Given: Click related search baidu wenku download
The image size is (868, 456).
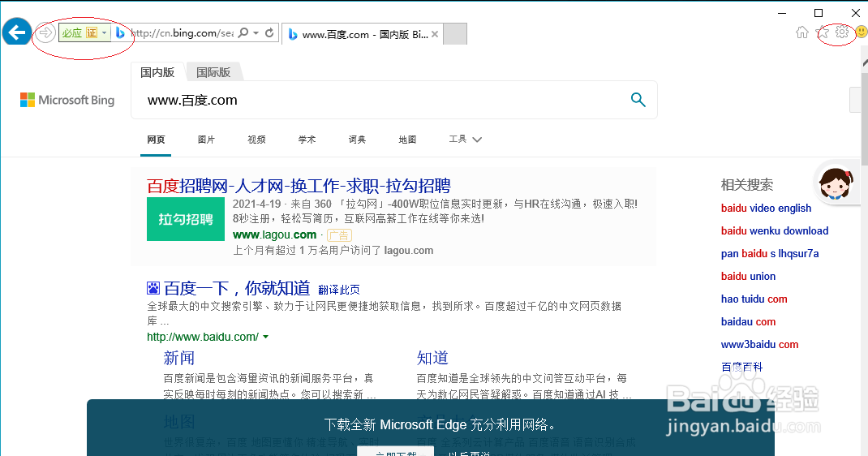Looking at the screenshot, I should (x=775, y=231).
